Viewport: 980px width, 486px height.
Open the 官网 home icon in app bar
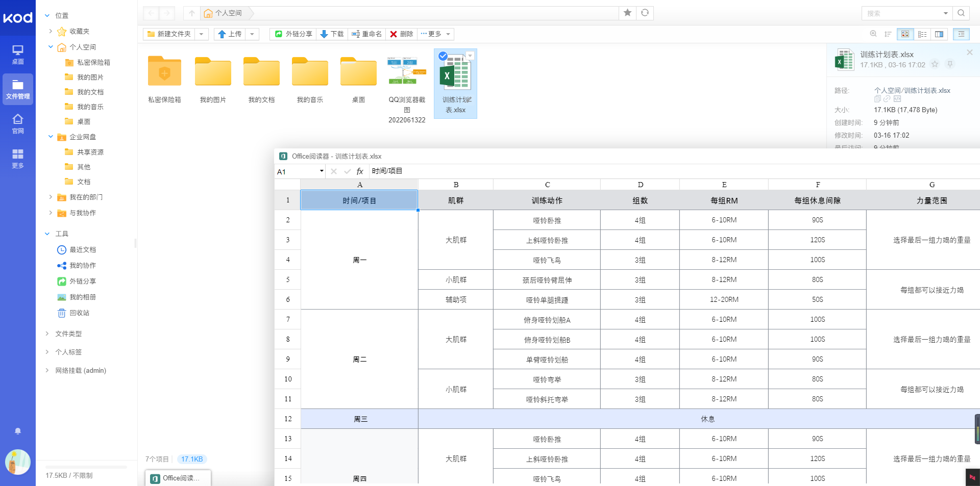point(18,124)
